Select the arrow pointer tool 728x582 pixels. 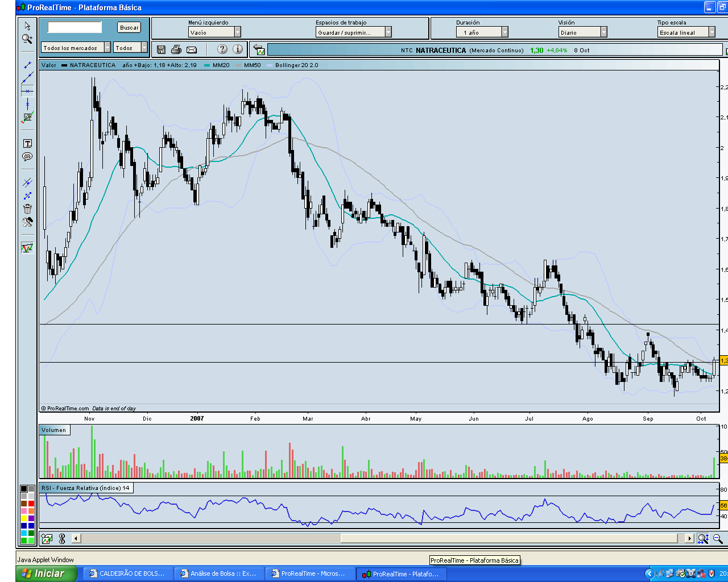click(x=27, y=26)
